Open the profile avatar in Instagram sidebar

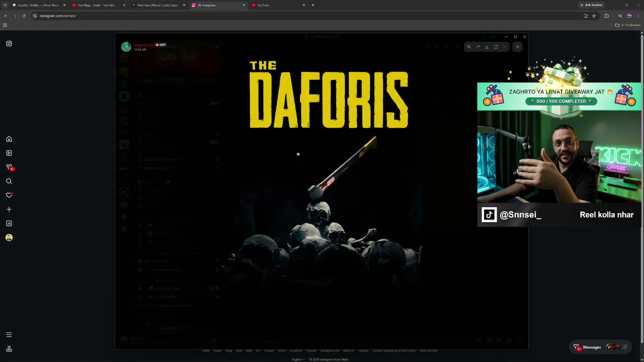point(9,237)
